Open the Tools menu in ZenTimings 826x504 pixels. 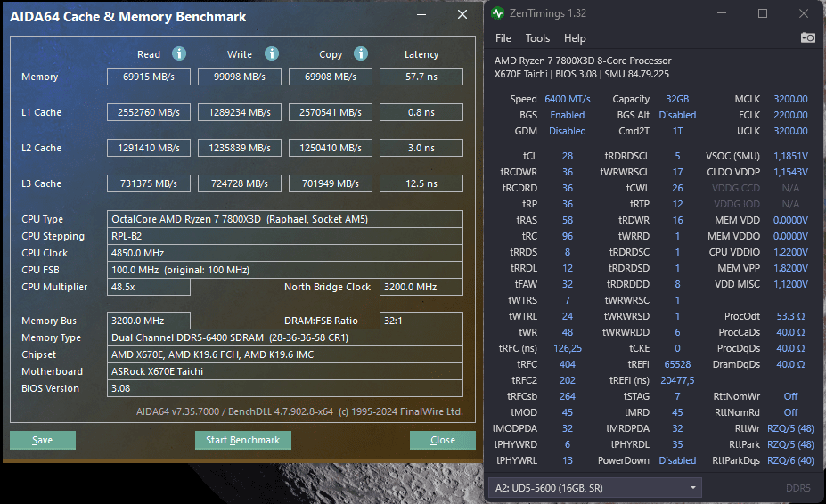point(537,38)
